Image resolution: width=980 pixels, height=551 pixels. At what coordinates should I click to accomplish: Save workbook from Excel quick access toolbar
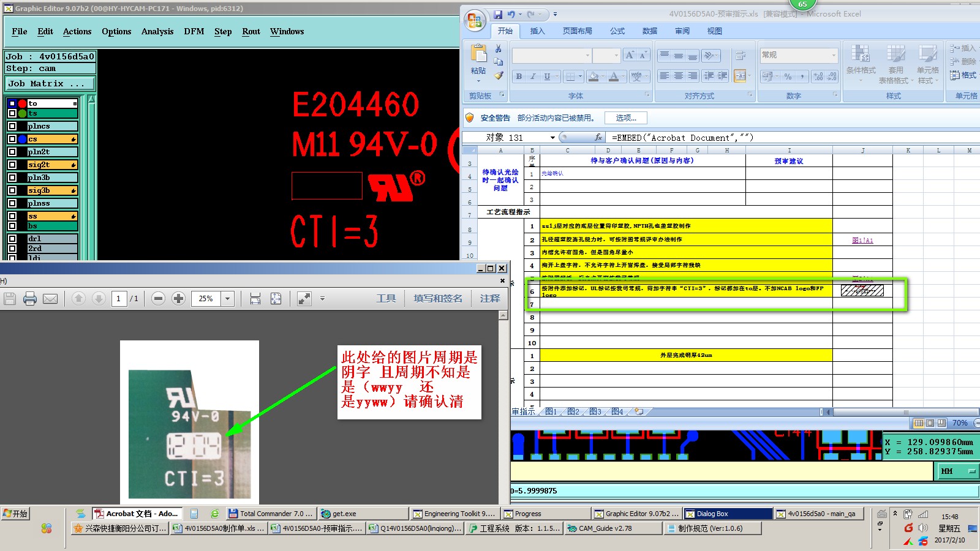coord(498,14)
